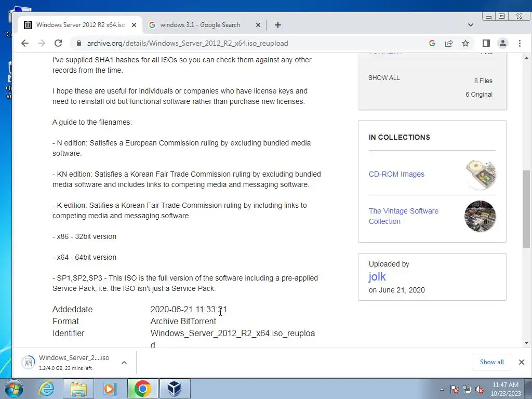Go back with the browser back arrow
The width and height of the screenshot is (532, 399).
(25, 43)
